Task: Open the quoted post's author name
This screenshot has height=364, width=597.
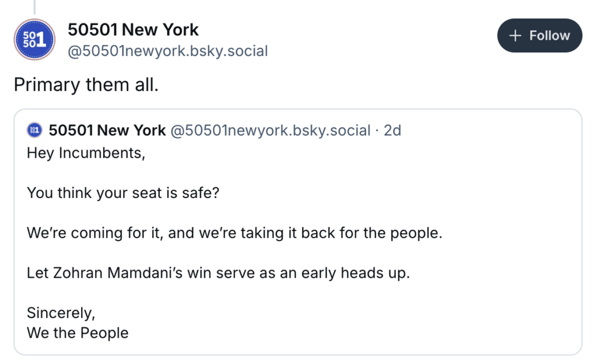Action: (x=107, y=130)
